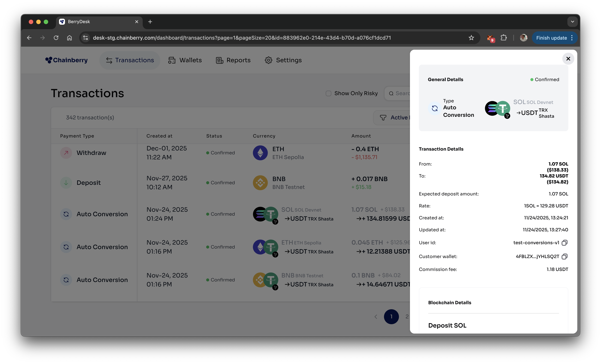Go to pagination page 1
This screenshot has height=364, width=601.
(x=391, y=316)
